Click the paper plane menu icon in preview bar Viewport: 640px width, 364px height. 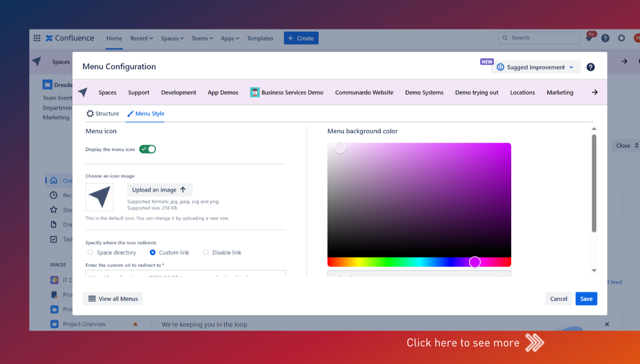pos(83,92)
